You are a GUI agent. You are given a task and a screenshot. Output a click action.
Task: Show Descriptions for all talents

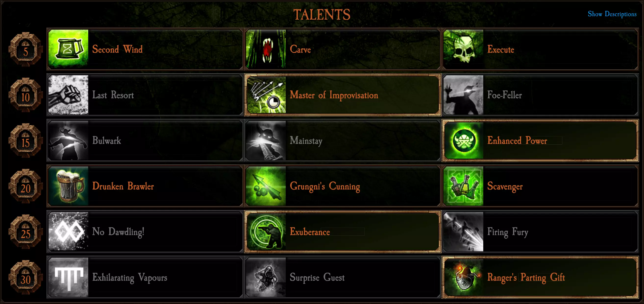click(x=612, y=14)
